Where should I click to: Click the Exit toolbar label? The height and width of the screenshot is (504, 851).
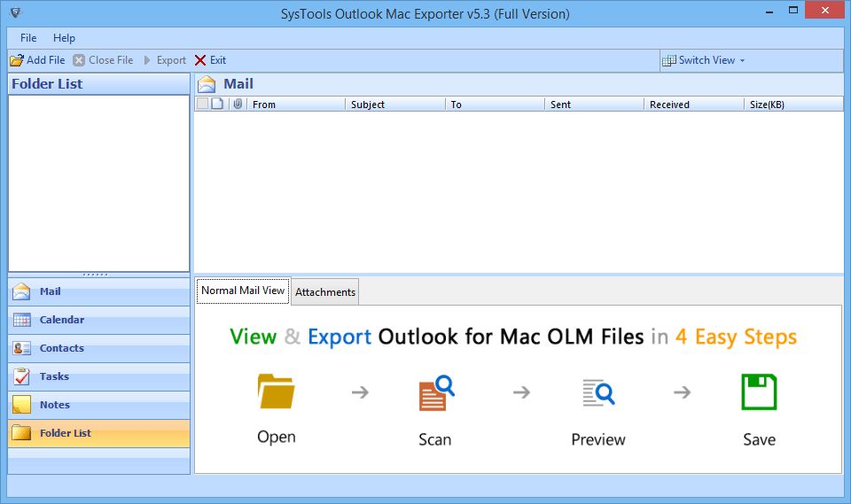tap(218, 60)
